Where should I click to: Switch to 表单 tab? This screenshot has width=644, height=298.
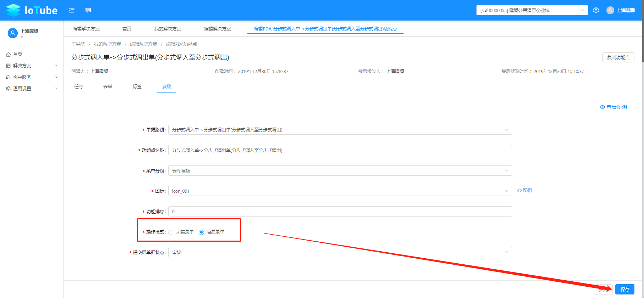108,86
